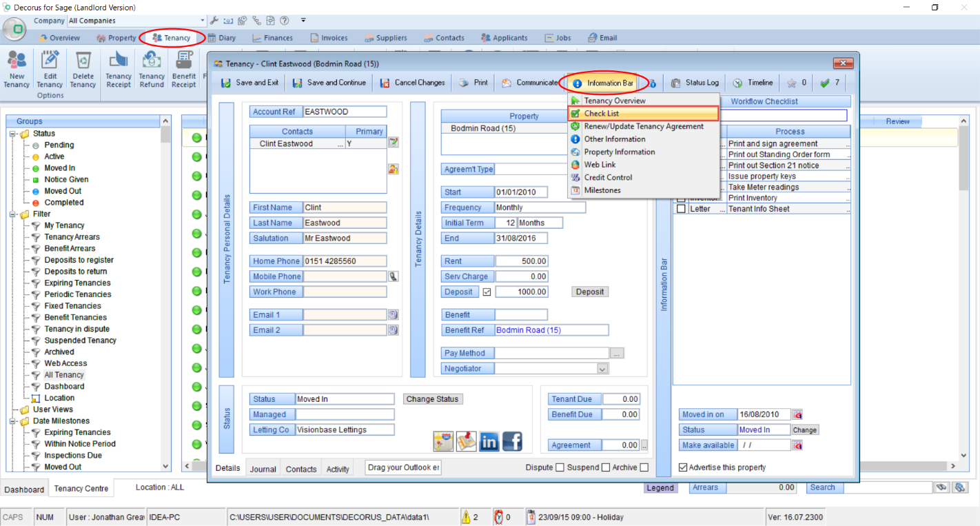The width and height of the screenshot is (980, 526).
Task: Select Tenancy Arrears filter in Groups tree
Action: click(x=72, y=237)
